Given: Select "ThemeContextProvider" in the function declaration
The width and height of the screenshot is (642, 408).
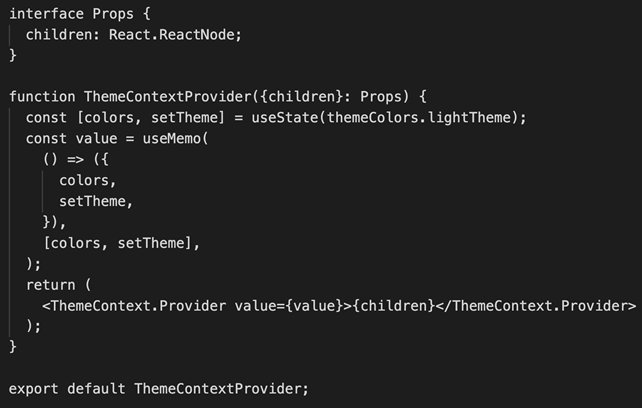Looking at the screenshot, I should 168,97.
